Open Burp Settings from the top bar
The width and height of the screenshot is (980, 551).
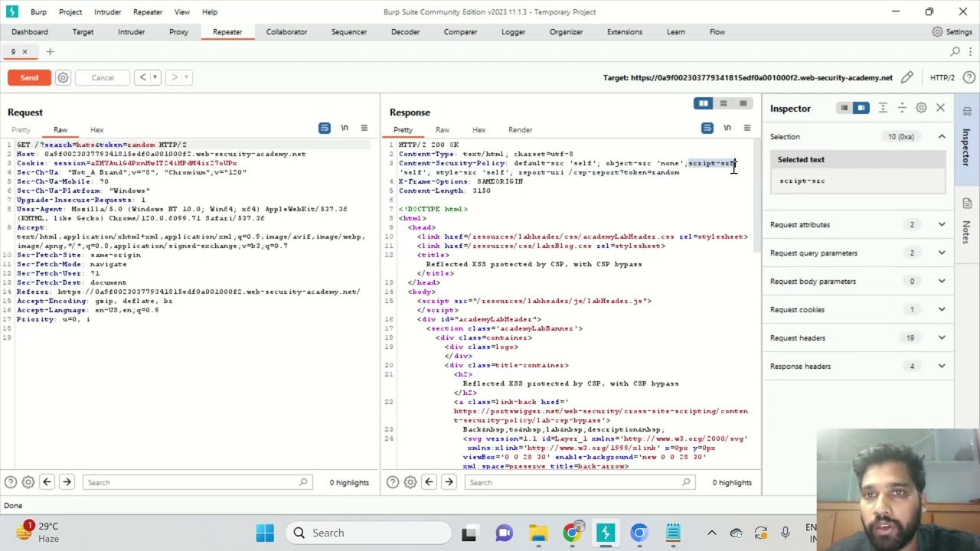coord(952,32)
